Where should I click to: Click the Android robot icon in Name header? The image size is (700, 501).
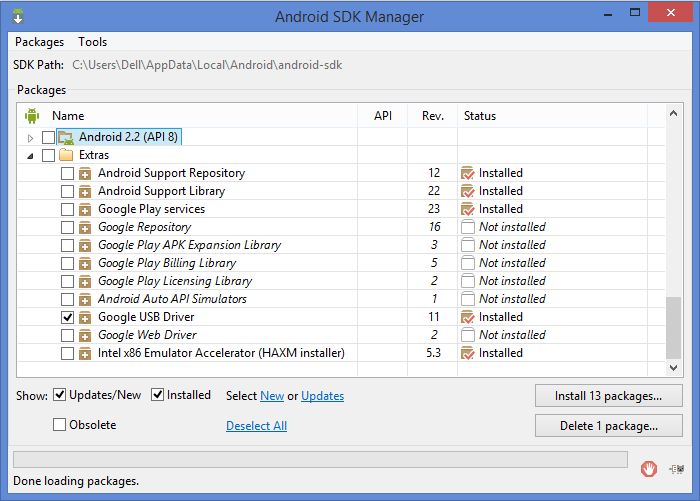point(32,116)
